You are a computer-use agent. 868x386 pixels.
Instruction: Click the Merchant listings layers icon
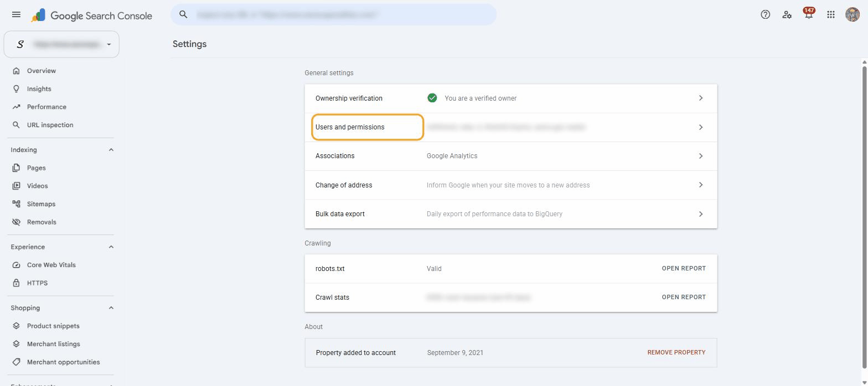[16, 344]
